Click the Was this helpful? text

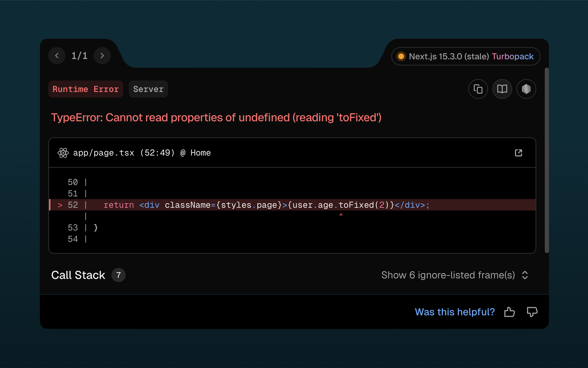(455, 312)
